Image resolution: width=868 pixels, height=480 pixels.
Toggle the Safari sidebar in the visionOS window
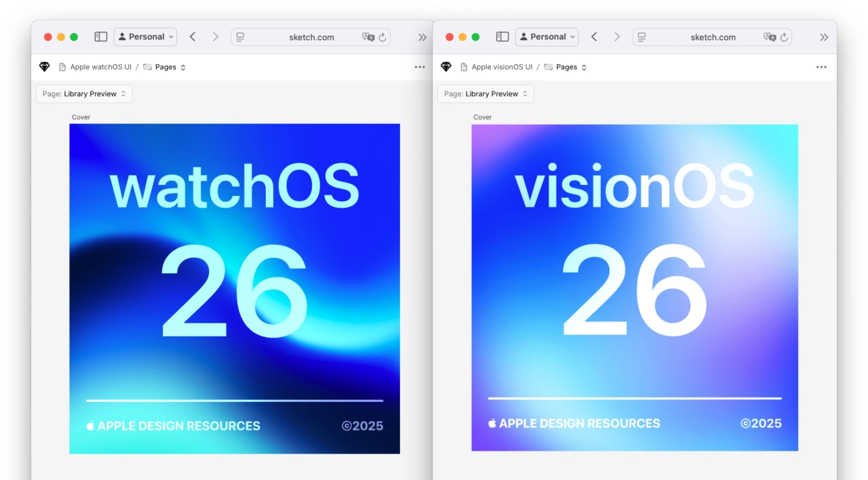pos(502,37)
